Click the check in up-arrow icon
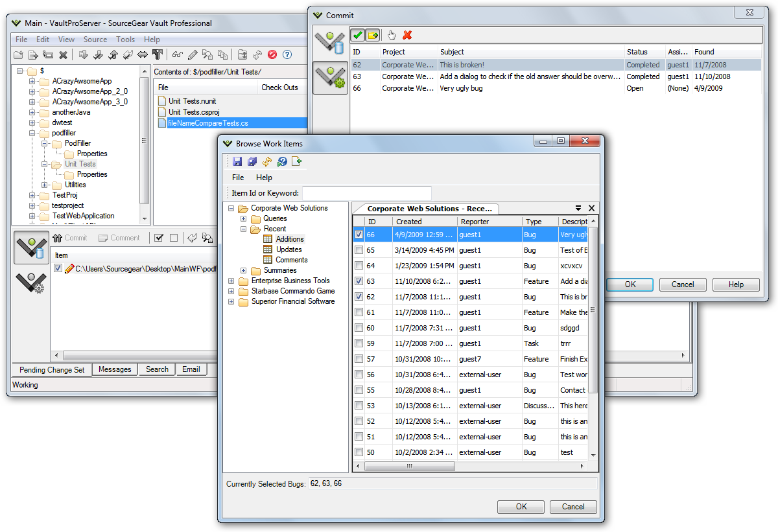This screenshot has height=532, width=778. 113,55
